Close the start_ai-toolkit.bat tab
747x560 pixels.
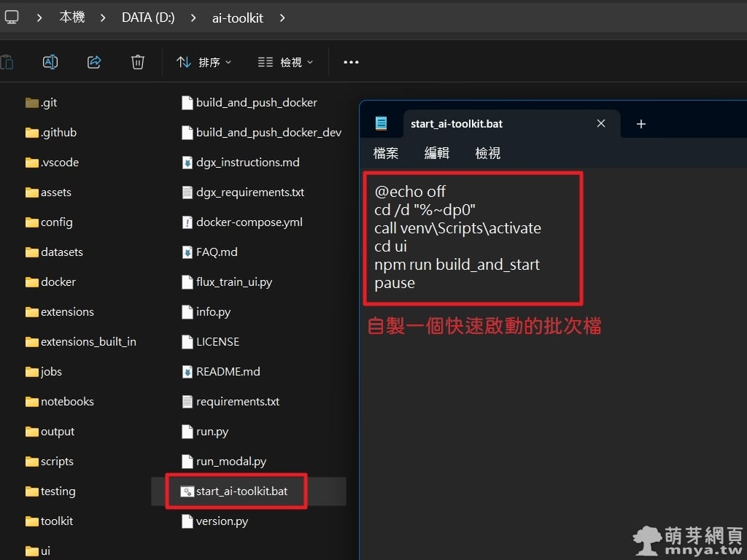[x=601, y=123]
